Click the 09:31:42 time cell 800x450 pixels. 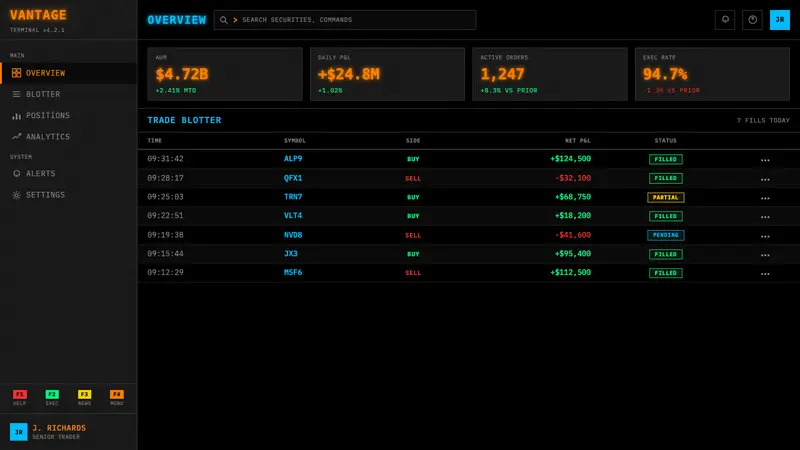pyautogui.click(x=165, y=159)
